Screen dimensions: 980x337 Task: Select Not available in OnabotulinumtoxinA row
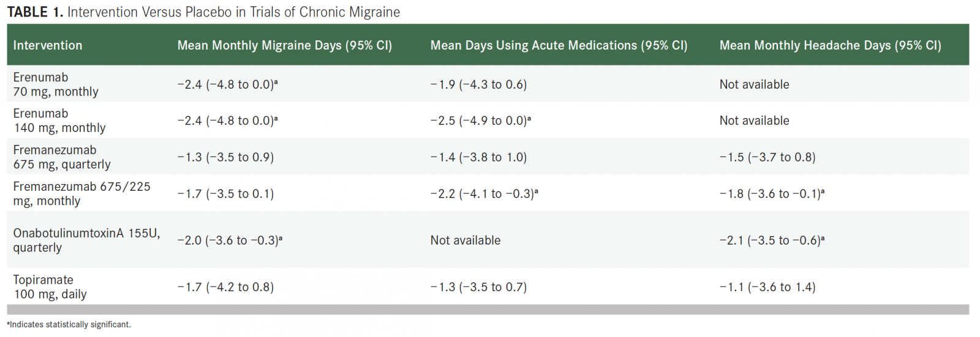tap(466, 240)
